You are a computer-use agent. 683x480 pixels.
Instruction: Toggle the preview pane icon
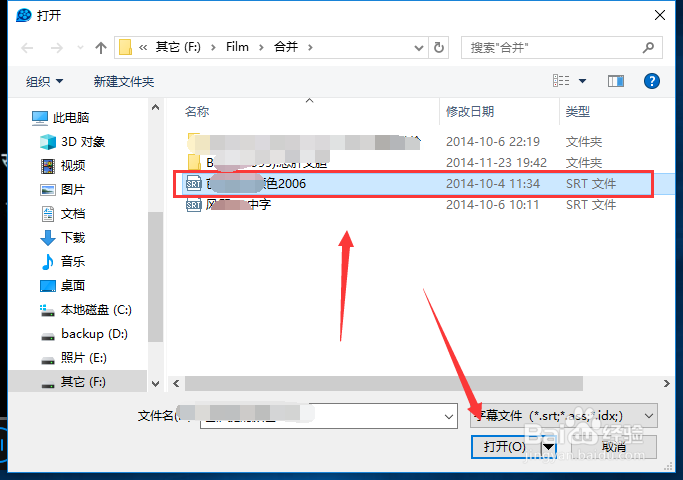coord(616,81)
